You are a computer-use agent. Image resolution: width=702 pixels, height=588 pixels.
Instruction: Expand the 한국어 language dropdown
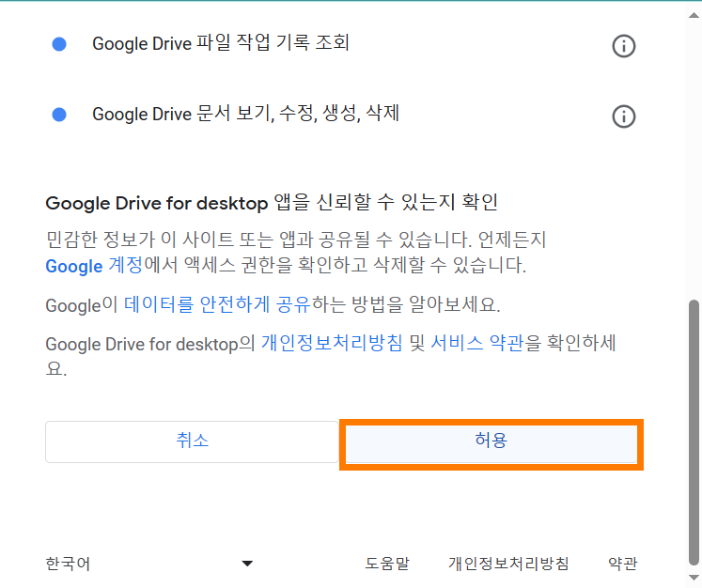[x=149, y=564]
